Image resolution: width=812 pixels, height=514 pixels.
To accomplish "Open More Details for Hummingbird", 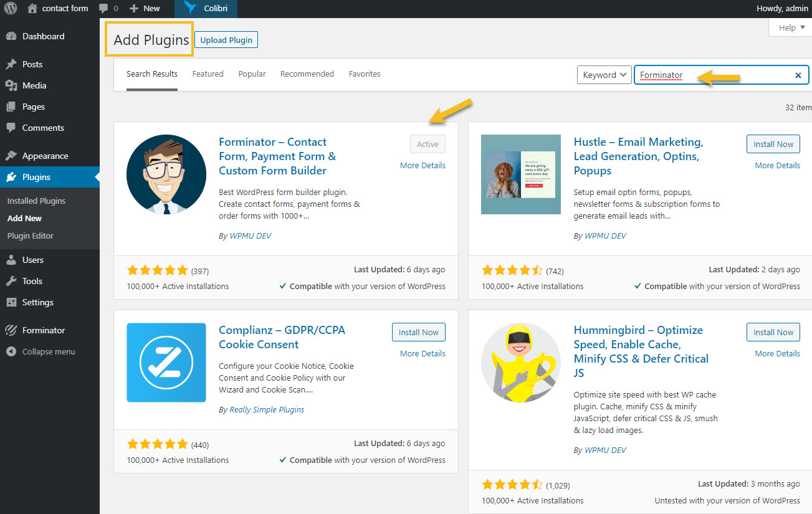I will tap(777, 354).
